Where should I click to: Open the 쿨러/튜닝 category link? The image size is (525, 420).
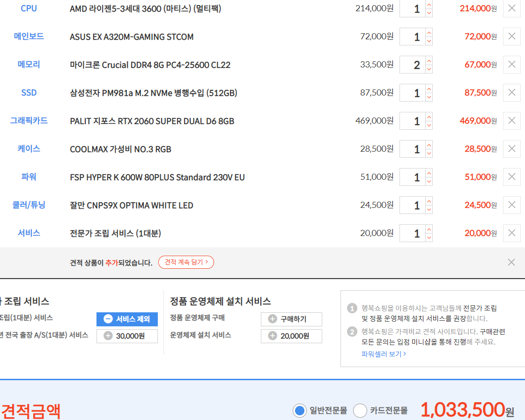click(x=29, y=205)
